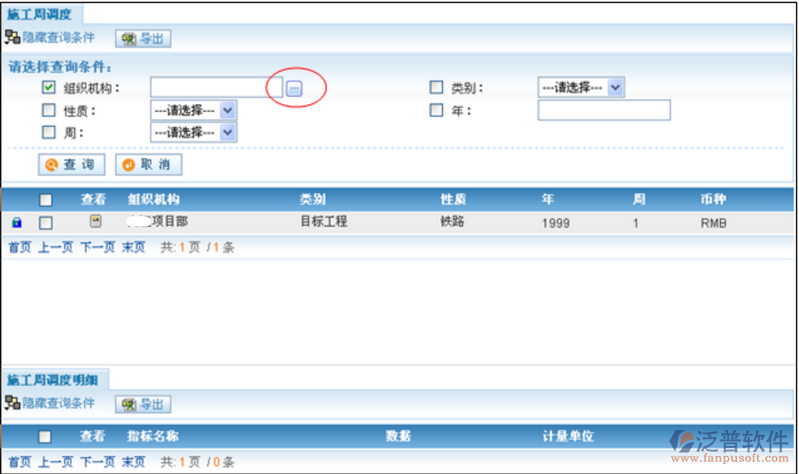Click the top 导出 button
The width and height of the screenshot is (799, 474).
[x=143, y=39]
